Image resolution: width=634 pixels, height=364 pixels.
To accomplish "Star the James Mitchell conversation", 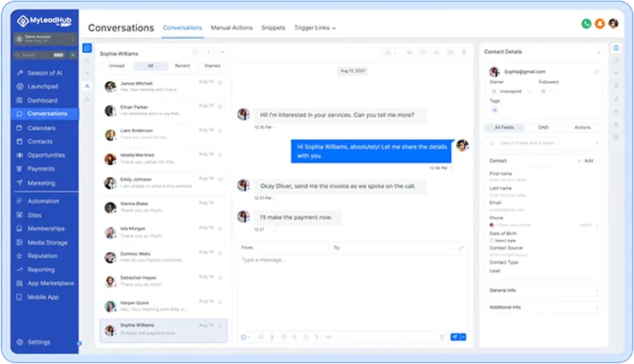I will coord(221,82).
